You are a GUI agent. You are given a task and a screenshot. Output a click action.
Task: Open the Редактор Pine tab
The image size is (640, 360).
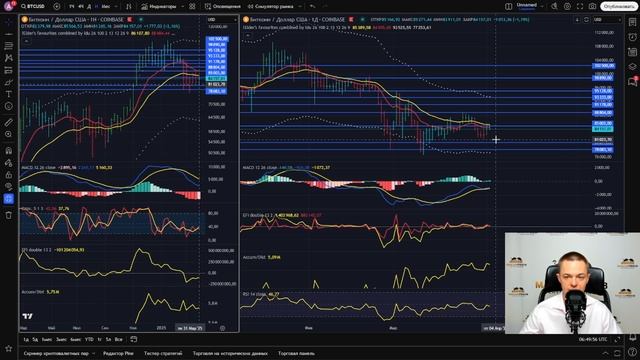[x=118, y=353]
